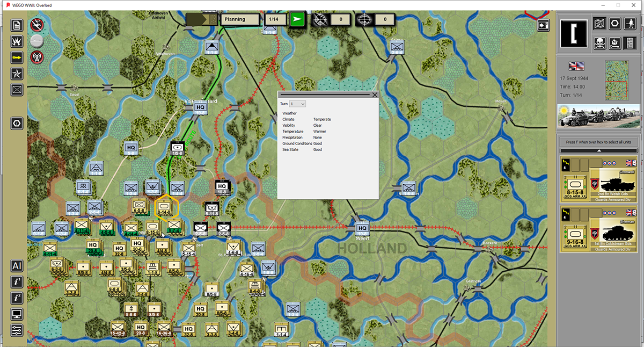Click the hexagon info icon on left

(x=17, y=124)
